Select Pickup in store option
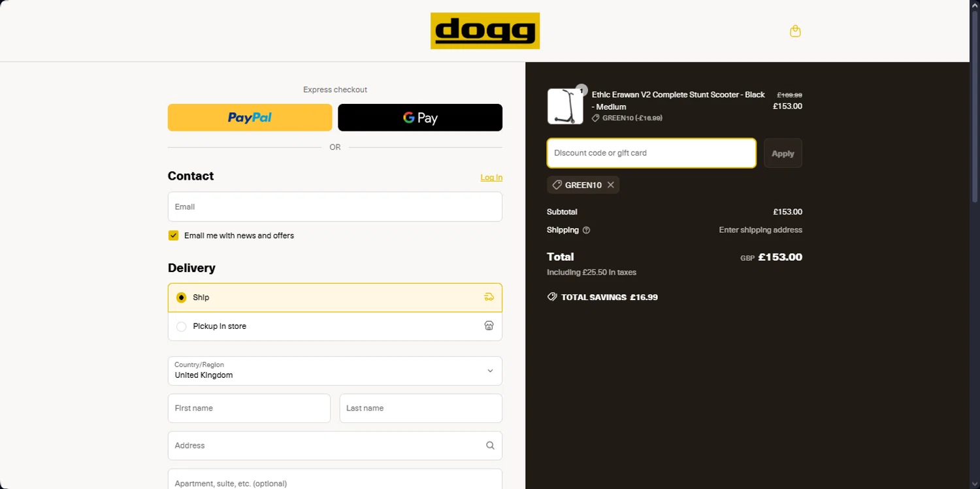The image size is (980, 489). click(335, 326)
